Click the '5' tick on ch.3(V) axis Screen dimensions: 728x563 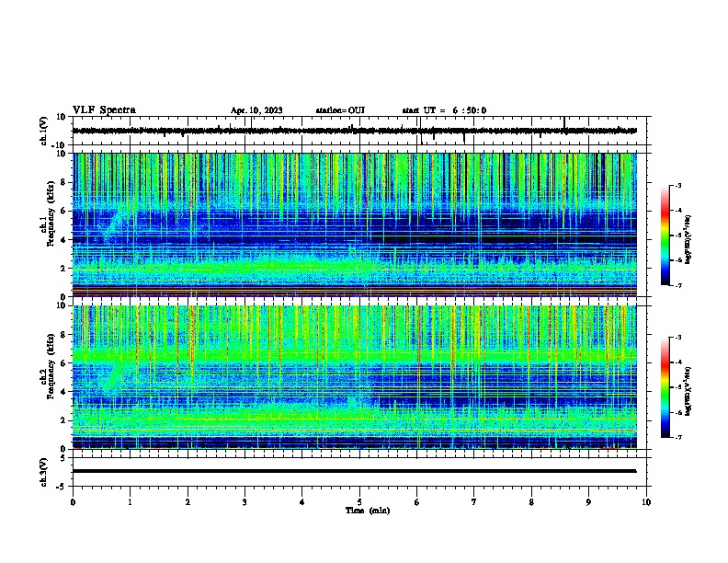click(x=64, y=458)
